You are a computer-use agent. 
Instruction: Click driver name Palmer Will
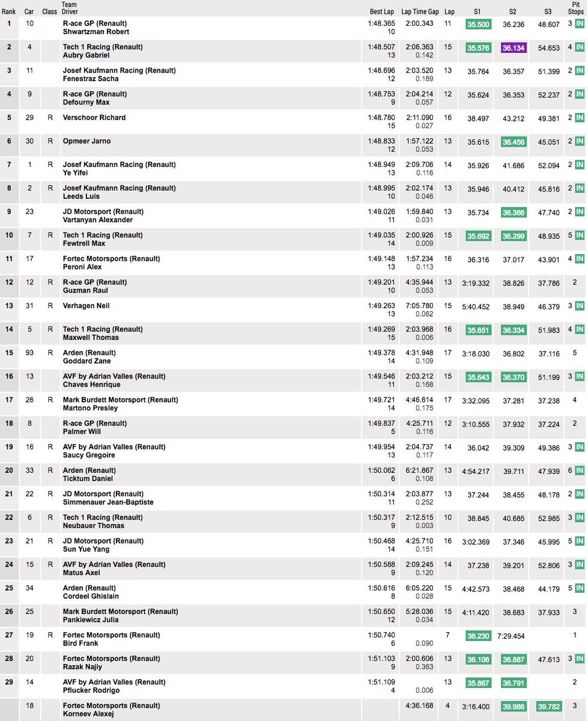(x=82, y=431)
